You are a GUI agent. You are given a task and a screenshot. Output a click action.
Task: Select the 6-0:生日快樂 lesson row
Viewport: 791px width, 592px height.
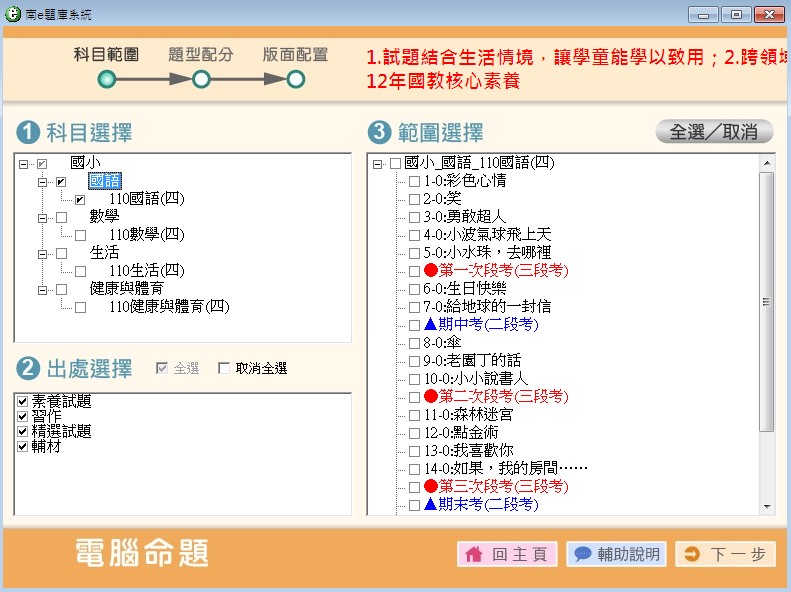pyautogui.click(x=464, y=289)
